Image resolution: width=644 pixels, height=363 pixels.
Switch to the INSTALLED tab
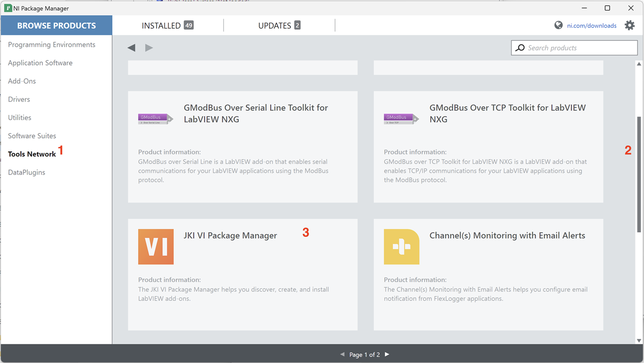point(167,25)
